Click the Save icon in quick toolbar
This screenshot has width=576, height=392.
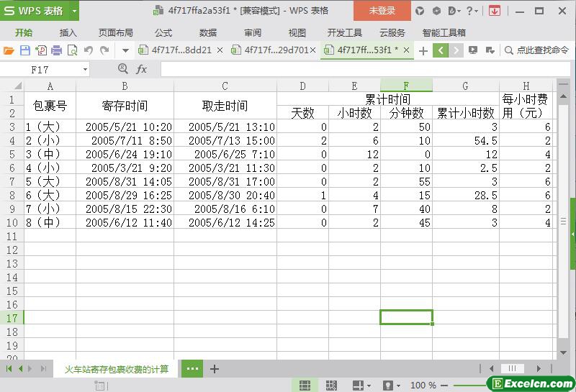24,50
